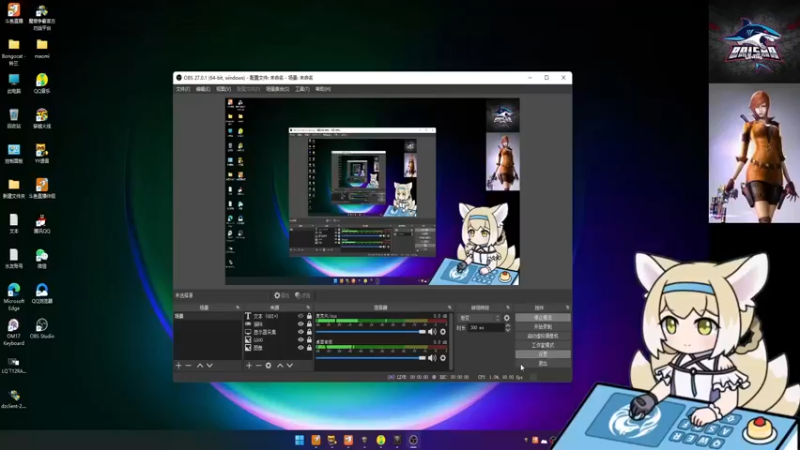Click the mixer vertical scrollbar
Screen dimensions: 800x450
[451, 339]
